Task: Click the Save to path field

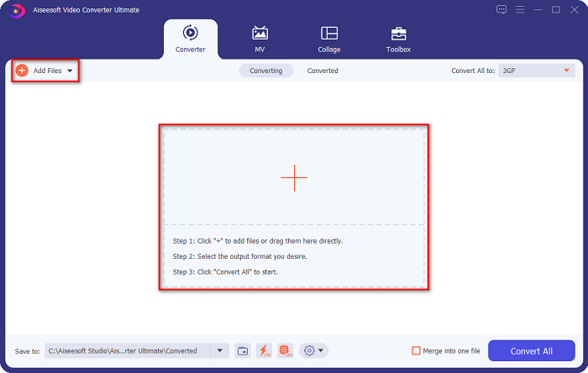Action: 126,350
